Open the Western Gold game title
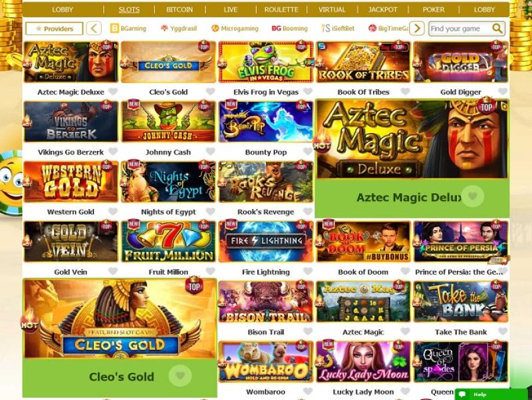Image resolution: width=532 pixels, height=400 pixels. click(70, 212)
